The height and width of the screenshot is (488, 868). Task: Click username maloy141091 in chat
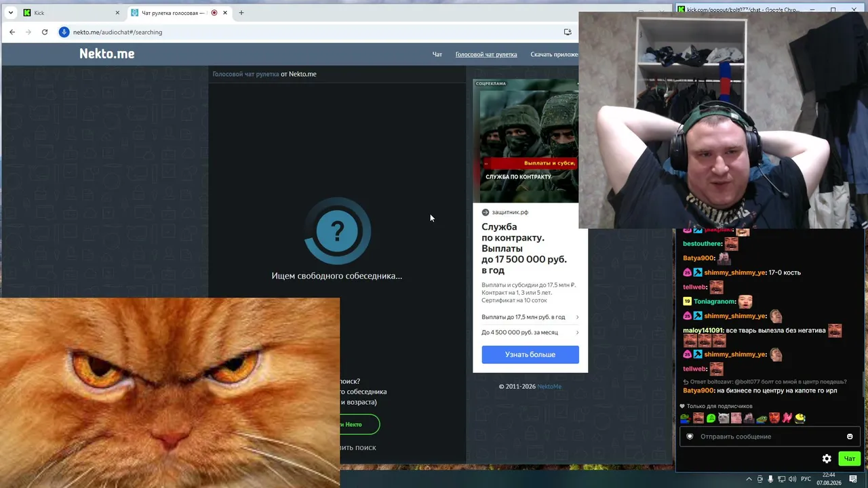tap(703, 331)
